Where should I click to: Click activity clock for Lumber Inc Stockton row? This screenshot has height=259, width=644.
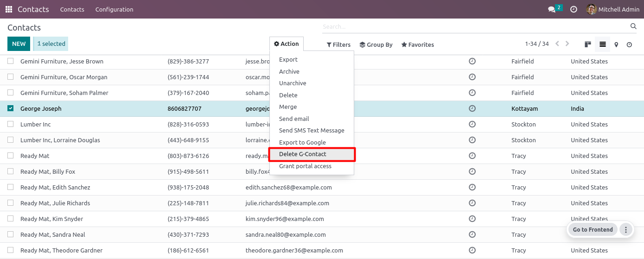[x=472, y=124]
